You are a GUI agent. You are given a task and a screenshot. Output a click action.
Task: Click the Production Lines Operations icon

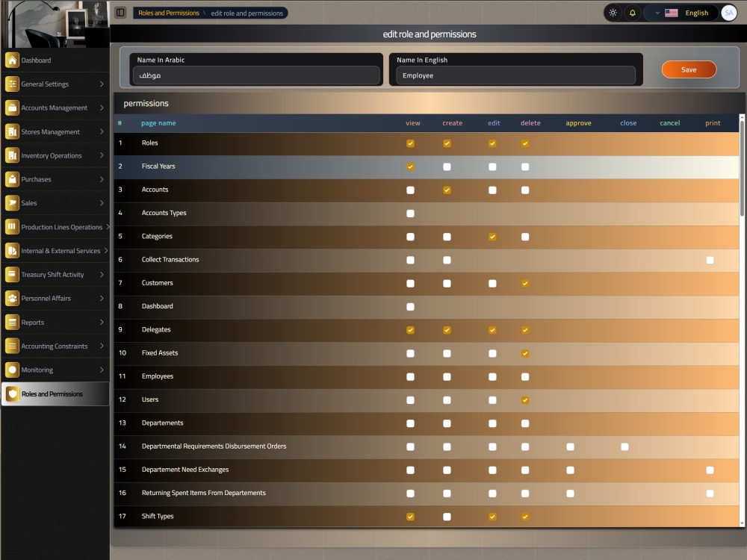12,227
